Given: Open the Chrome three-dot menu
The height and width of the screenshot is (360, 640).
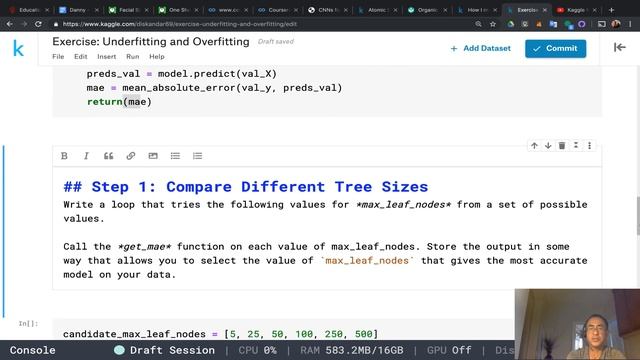Looking at the screenshot, I should (631, 24).
